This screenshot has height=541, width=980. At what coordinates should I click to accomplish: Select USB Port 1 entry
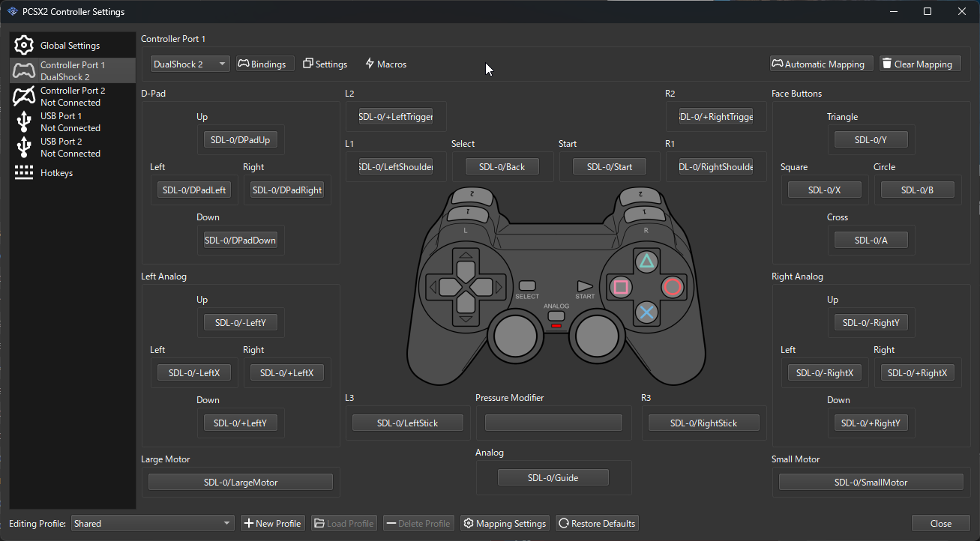coord(70,121)
